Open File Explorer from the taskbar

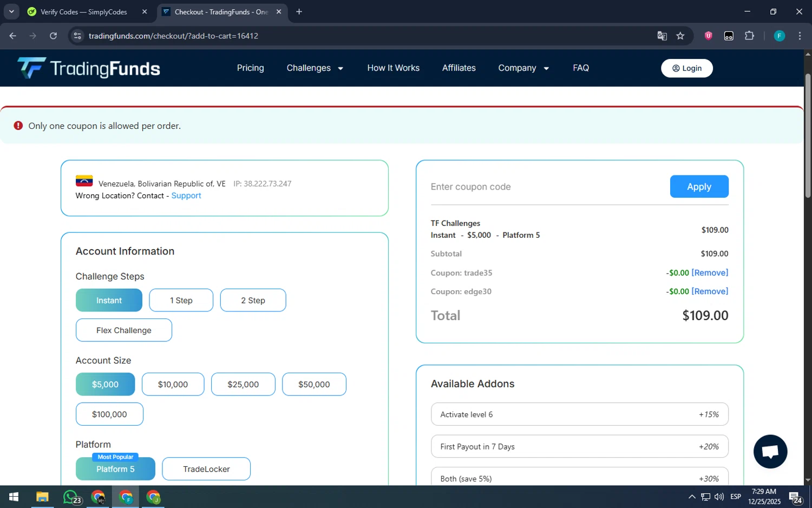point(42,497)
